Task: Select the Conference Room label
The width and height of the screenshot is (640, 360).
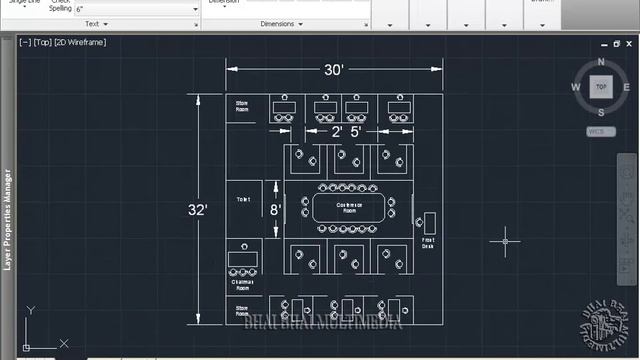Action: 349,208
